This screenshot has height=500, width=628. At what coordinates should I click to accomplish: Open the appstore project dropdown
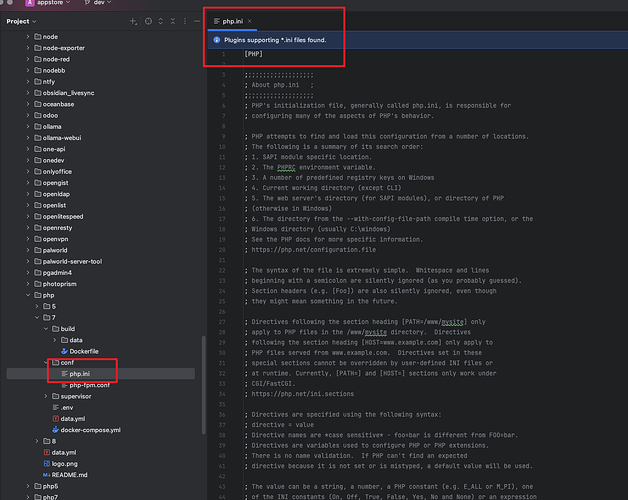pos(48,3)
